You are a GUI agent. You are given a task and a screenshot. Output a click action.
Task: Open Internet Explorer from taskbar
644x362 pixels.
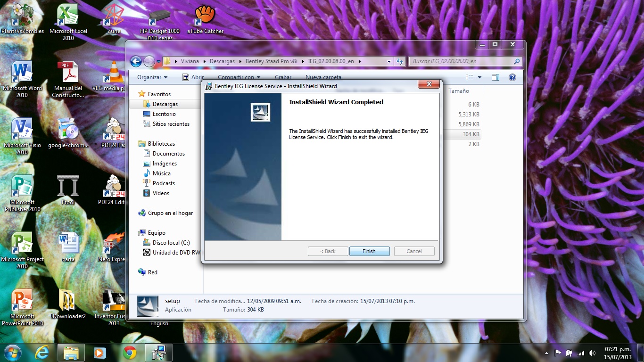click(42, 353)
